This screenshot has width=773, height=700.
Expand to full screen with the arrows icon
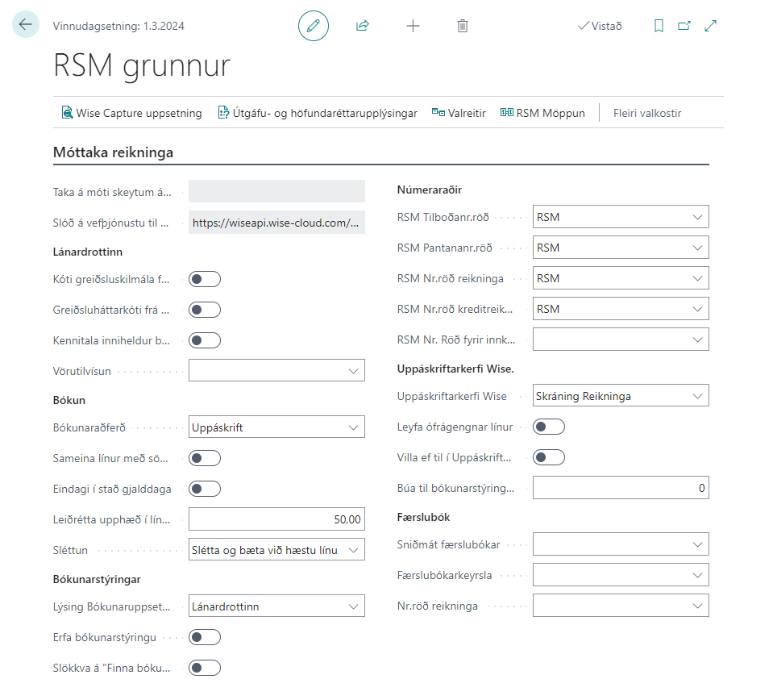point(710,25)
